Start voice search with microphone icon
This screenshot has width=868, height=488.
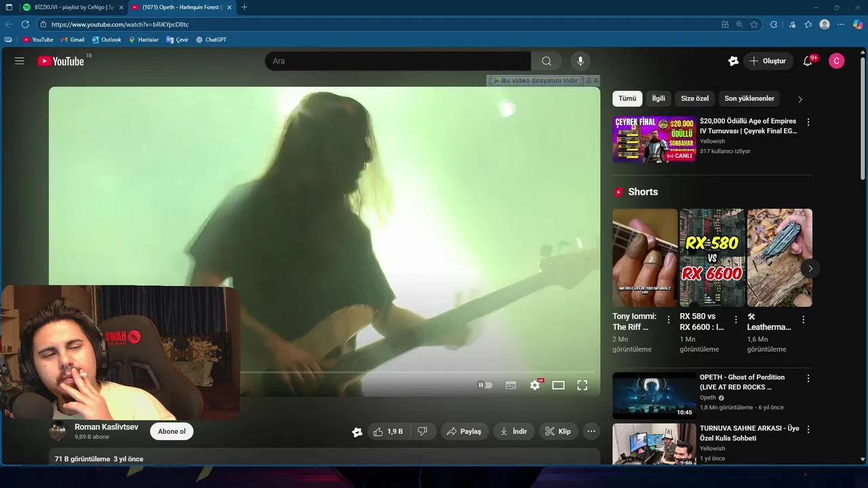click(x=580, y=61)
